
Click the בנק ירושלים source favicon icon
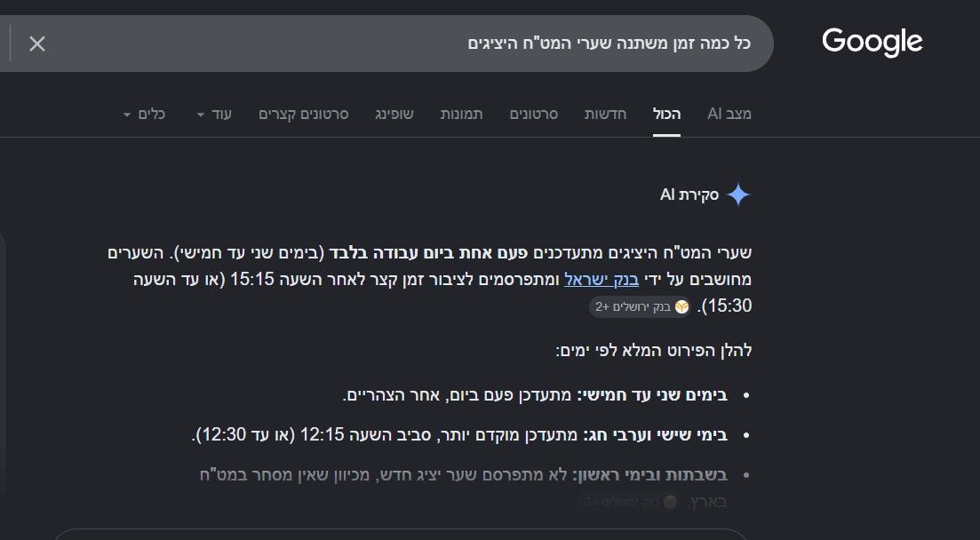click(681, 307)
